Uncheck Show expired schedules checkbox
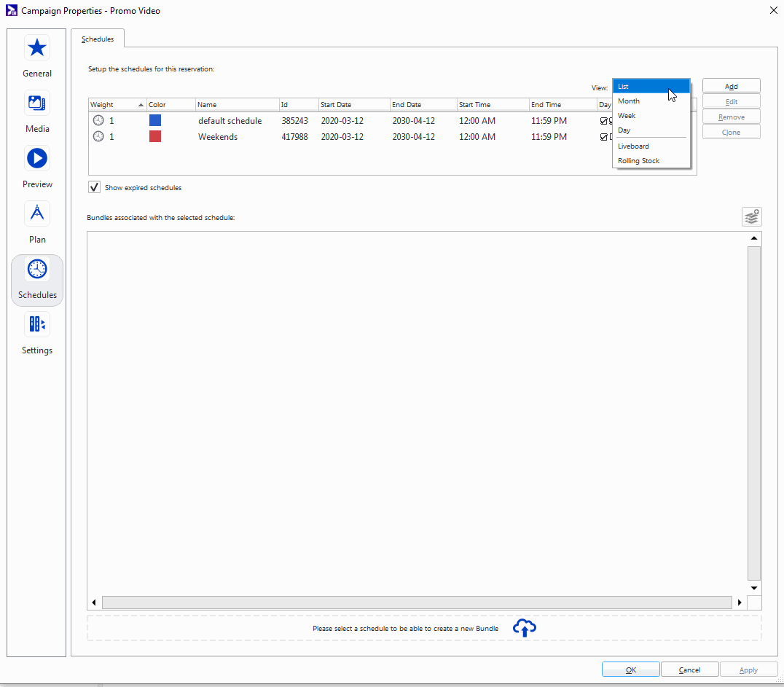Image resolution: width=784 pixels, height=687 pixels. click(95, 187)
